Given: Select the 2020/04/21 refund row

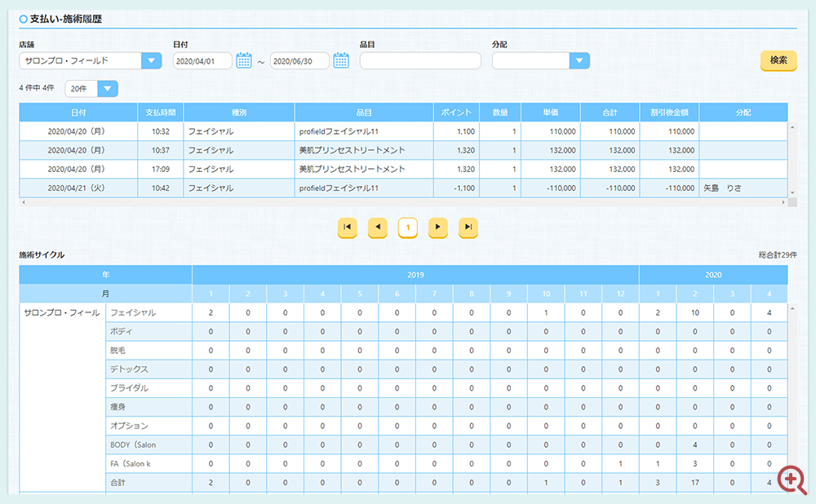Looking at the screenshot, I should tap(403, 188).
